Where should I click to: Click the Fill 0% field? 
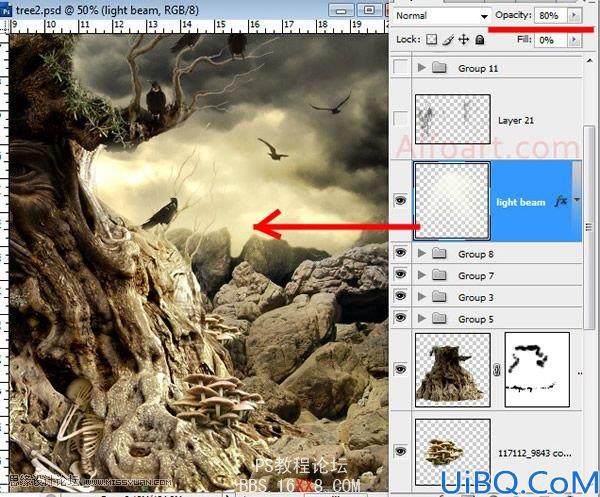pyautogui.click(x=551, y=40)
